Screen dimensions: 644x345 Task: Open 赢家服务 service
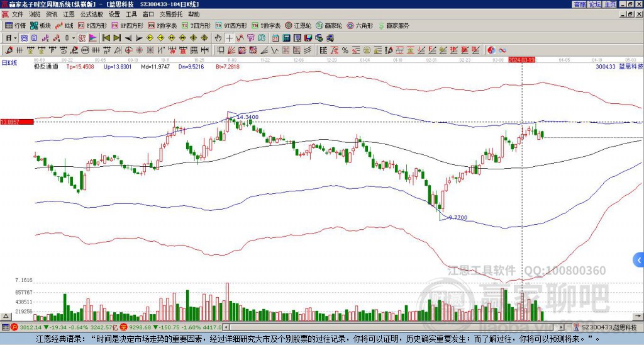point(394,25)
